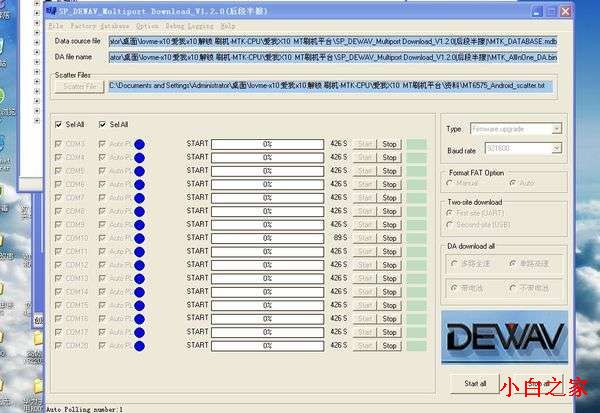
Task: Click Stop button in the COM10 row
Action: pyautogui.click(x=389, y=238)
